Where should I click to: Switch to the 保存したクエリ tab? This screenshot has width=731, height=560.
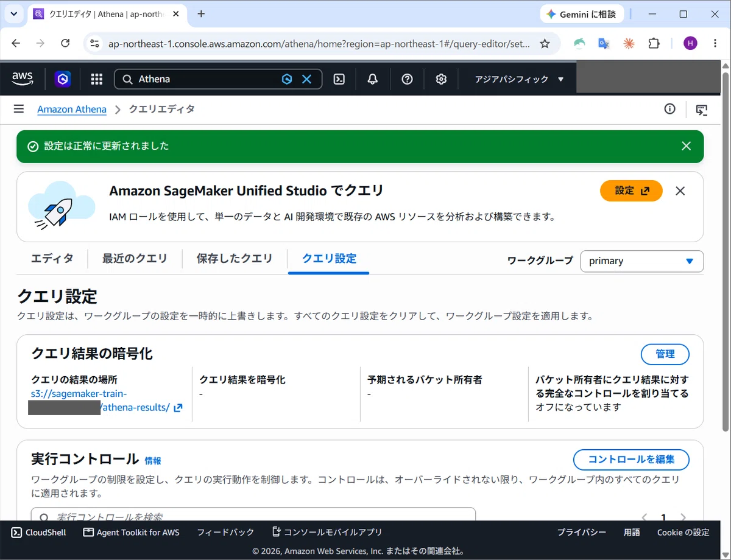click(235, 259)
